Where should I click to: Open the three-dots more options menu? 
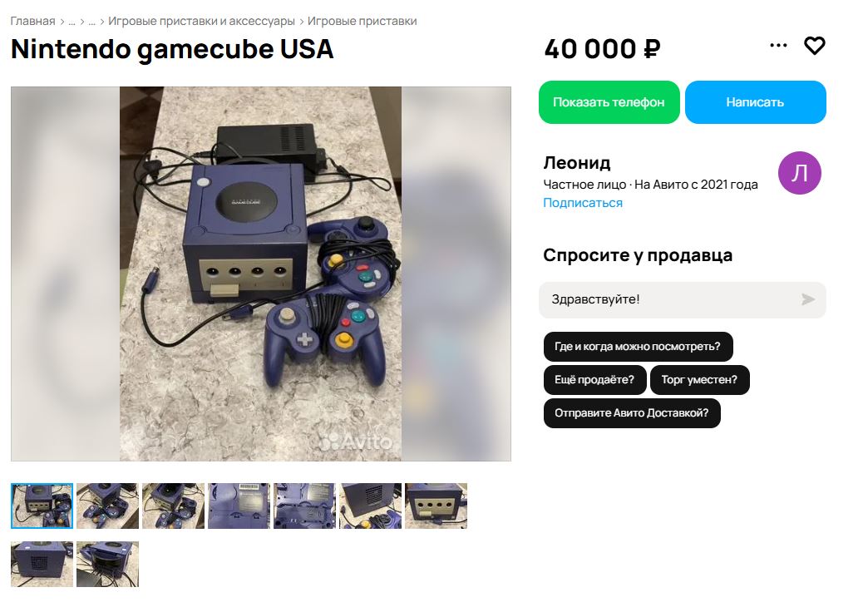(x=778, y=46)
